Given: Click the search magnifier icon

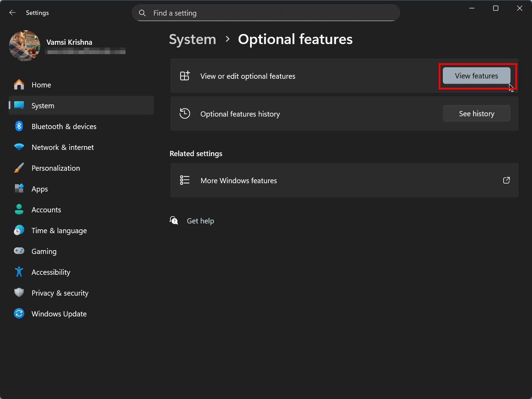Looking at the screenshot, I should [142, 13].
